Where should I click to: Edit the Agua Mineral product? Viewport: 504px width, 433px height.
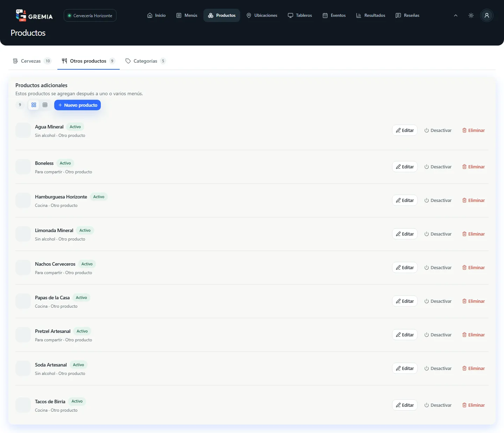pyautogui.click(x=405, y=130)
